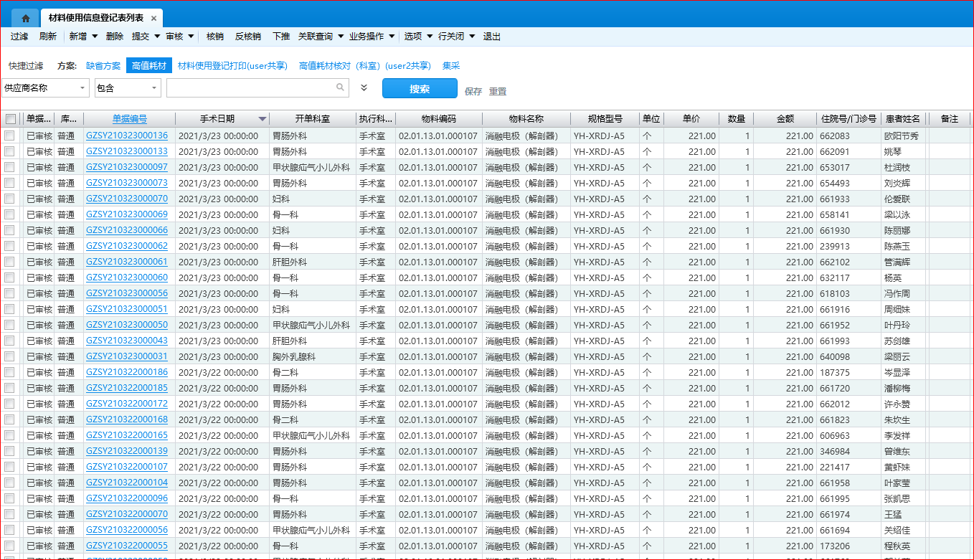The height and width of the screenshot is (560, 974).
Task: Expand the 供应商名称 field dropdown
Action: 82,88
